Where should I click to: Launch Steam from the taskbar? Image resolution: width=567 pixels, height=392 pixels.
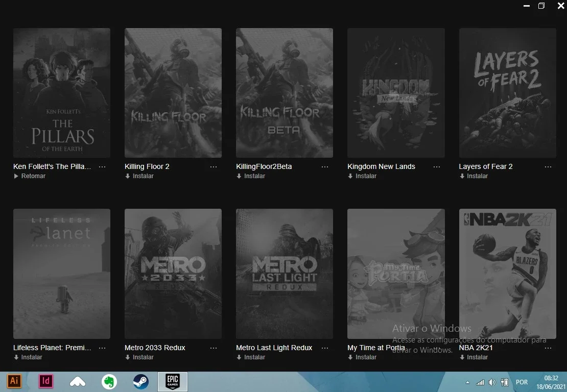point(140,381)
